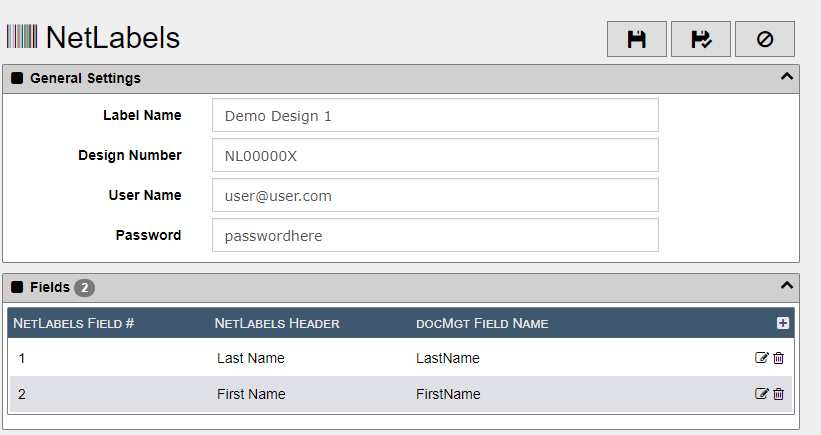Collapse the General Settings panel

(786, 76)
